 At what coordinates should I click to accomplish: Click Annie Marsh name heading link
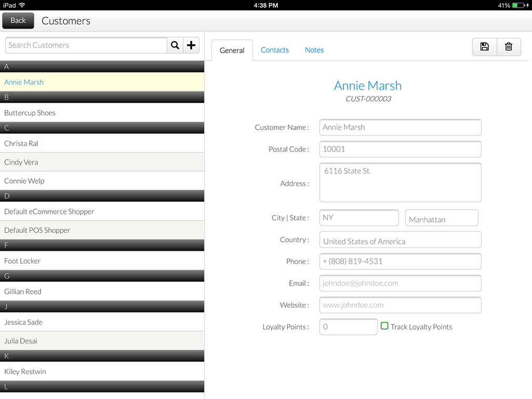coord(367,86)
